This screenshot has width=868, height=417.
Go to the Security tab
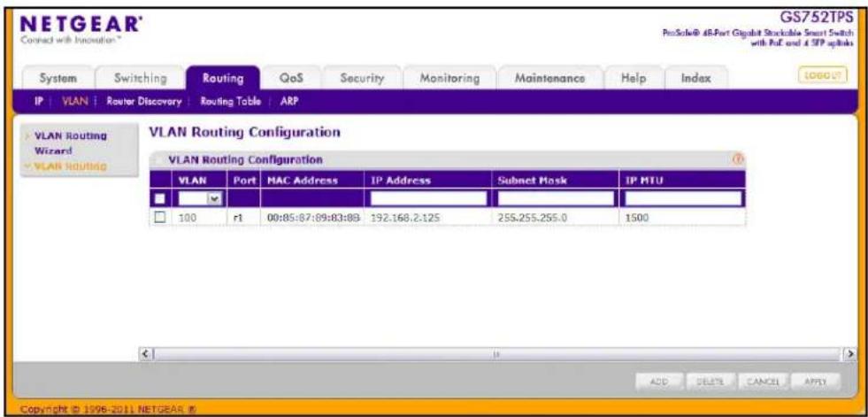[362, 79]
